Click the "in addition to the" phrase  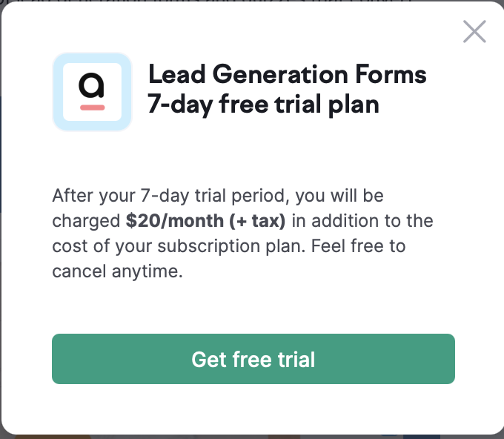point(362,221)
